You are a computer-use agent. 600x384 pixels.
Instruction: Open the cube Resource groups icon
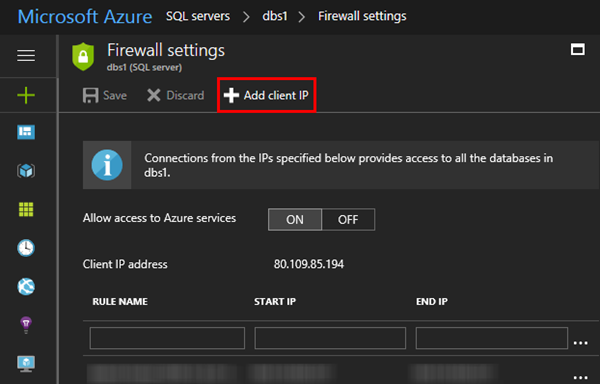tap(26, 171)
